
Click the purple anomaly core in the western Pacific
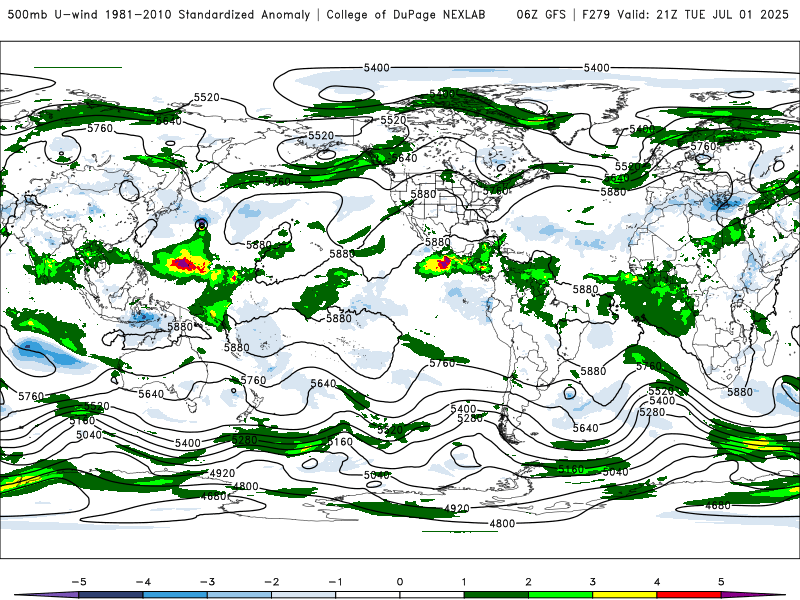[x=182, y=264]
